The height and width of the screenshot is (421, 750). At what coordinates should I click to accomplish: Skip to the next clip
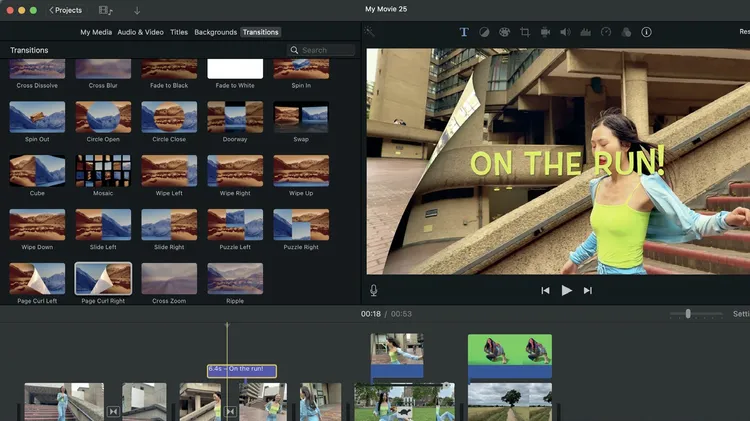[588, 290]
